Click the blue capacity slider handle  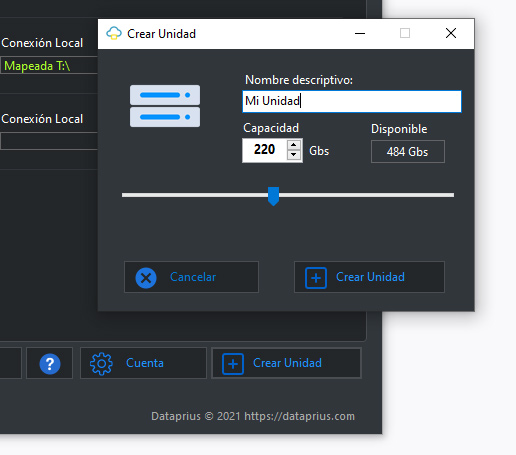click(273, 196)
